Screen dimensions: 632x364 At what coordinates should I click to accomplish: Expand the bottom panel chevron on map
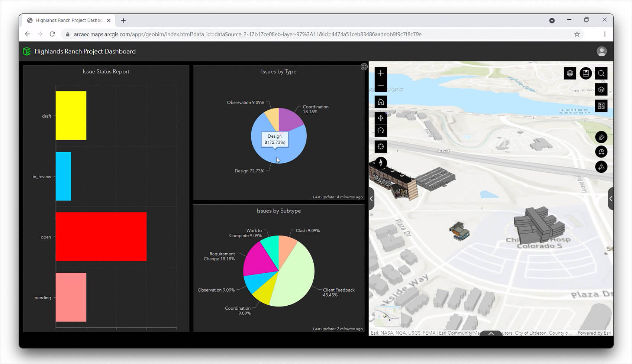point(491,333)
